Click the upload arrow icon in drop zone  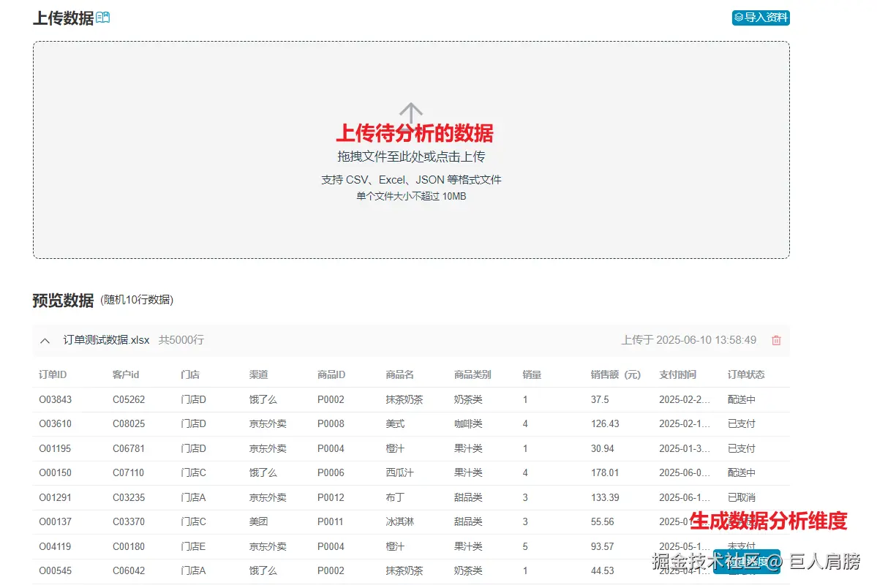point(410,113)
